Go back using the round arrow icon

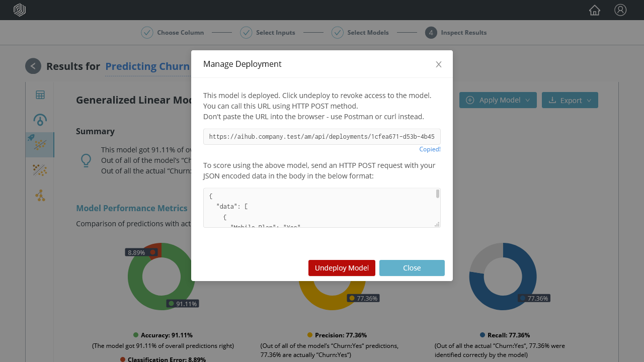point(33,66)
